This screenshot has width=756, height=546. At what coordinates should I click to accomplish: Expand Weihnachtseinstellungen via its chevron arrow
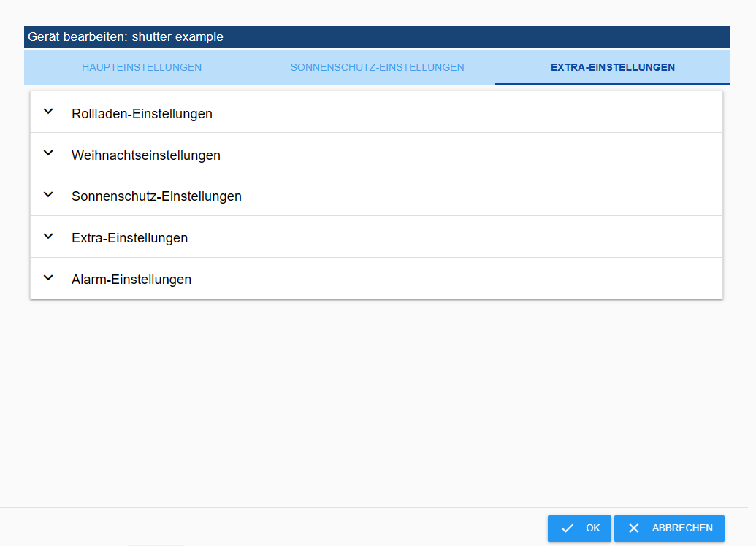coord(48,153)
